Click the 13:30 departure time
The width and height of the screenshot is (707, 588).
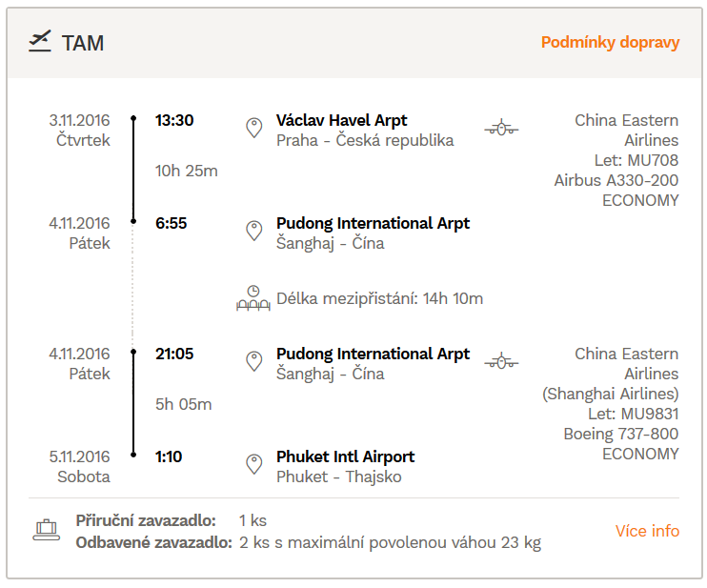tap(174, 120)
